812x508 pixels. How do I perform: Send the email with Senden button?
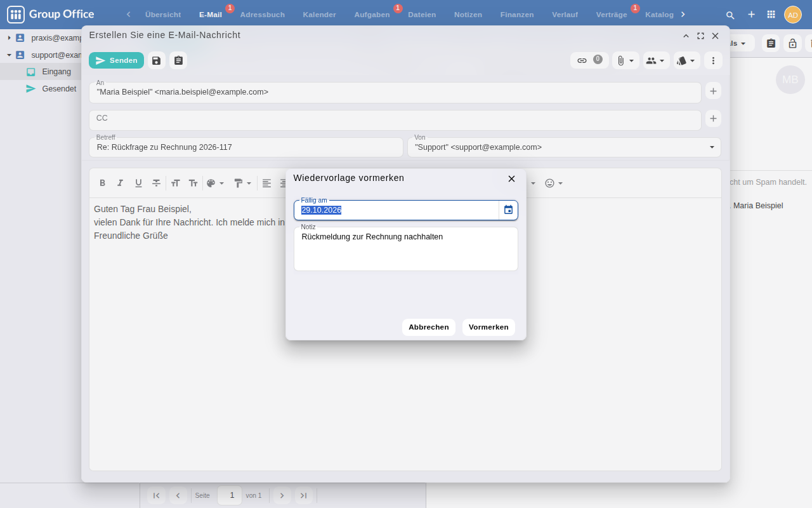pyautogui.click(x=116, y=60)
